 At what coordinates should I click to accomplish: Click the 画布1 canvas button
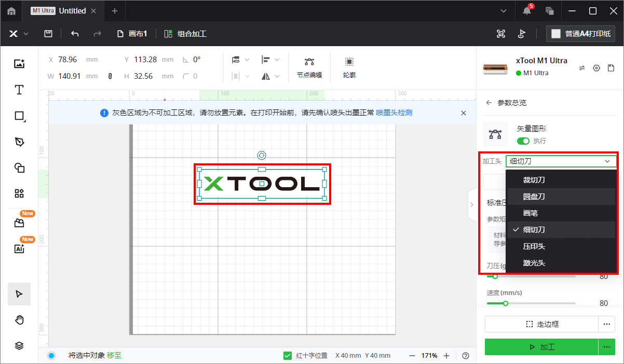click(132, 34)
